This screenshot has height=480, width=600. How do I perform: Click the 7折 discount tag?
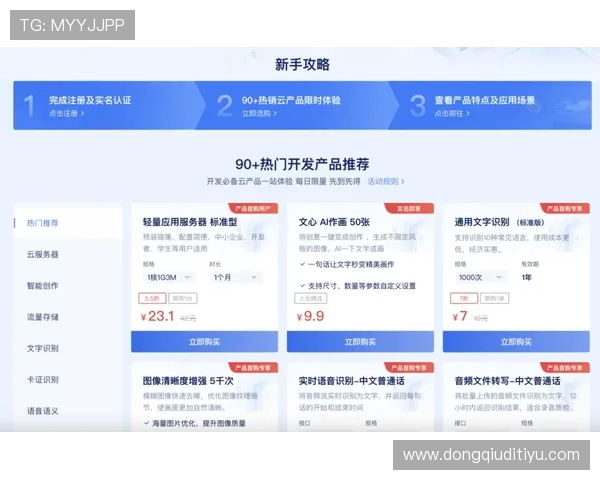[x=464, y=298]
